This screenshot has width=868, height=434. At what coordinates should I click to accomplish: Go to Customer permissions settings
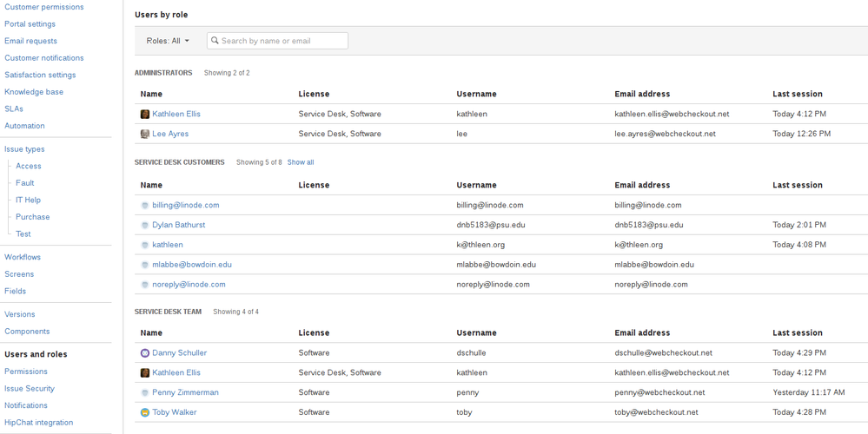pos(44,7)
